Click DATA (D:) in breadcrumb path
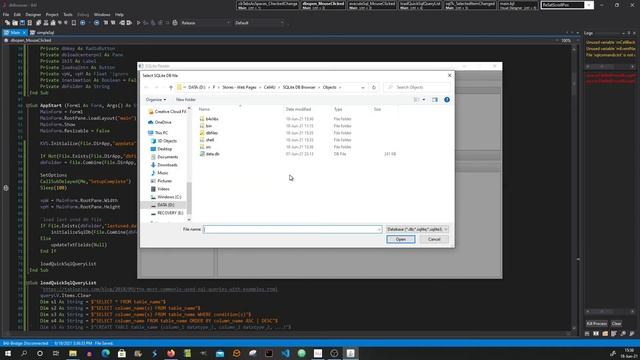This screenshot has width=640, height=360. (197, 87)
